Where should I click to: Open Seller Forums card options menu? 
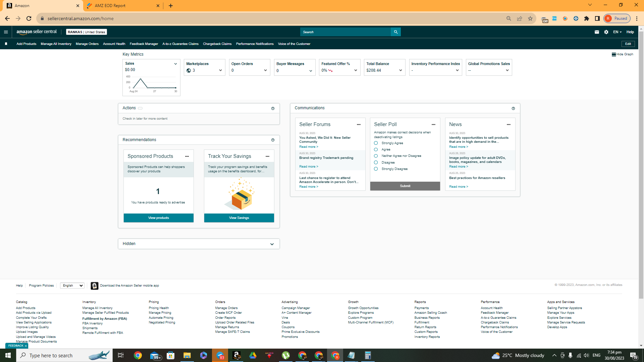[359, 125]
